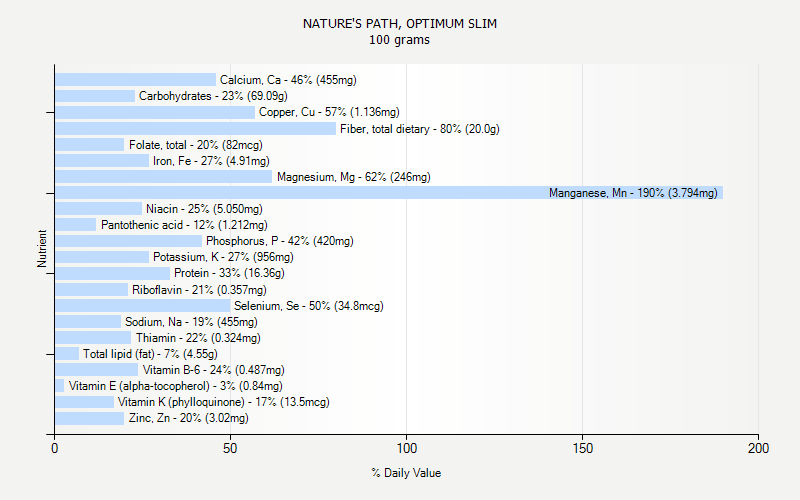Click the x-axis tick label 200
800x500 pixels.
coord(758,448)
